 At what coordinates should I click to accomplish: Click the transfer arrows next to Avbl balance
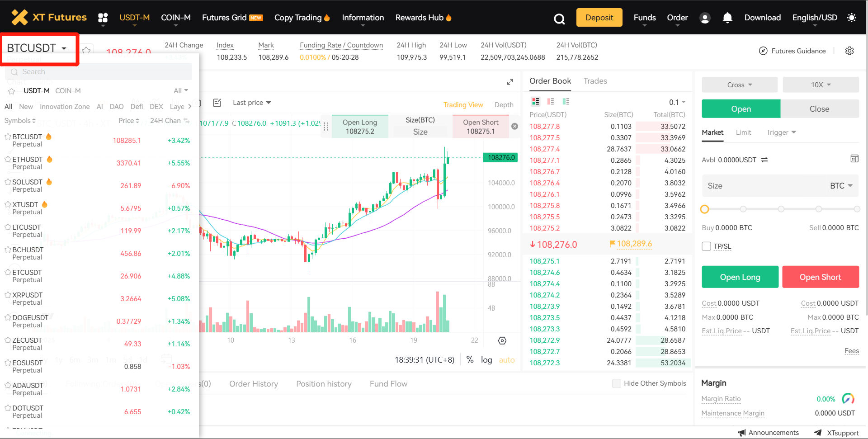pos(764,160)
